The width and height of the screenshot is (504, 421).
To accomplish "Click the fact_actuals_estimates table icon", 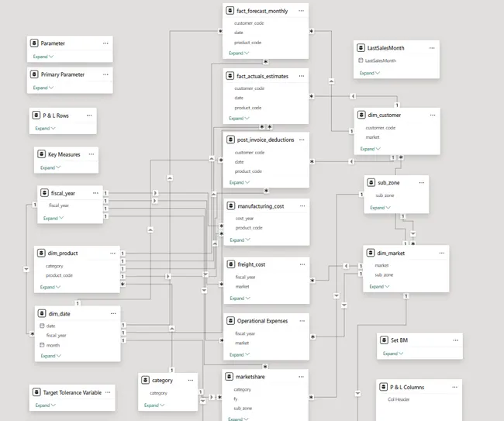I will pos(230,76).
